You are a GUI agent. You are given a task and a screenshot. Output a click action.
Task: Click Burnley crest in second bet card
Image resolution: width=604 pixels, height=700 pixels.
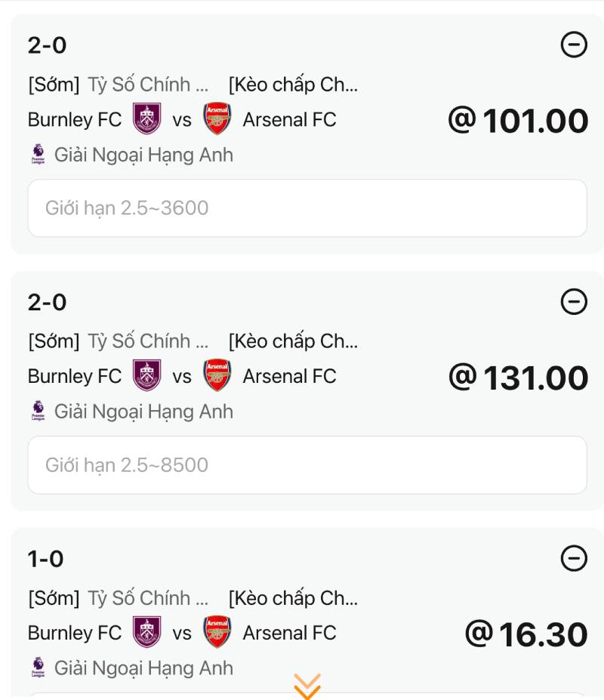tap(147, 375)
